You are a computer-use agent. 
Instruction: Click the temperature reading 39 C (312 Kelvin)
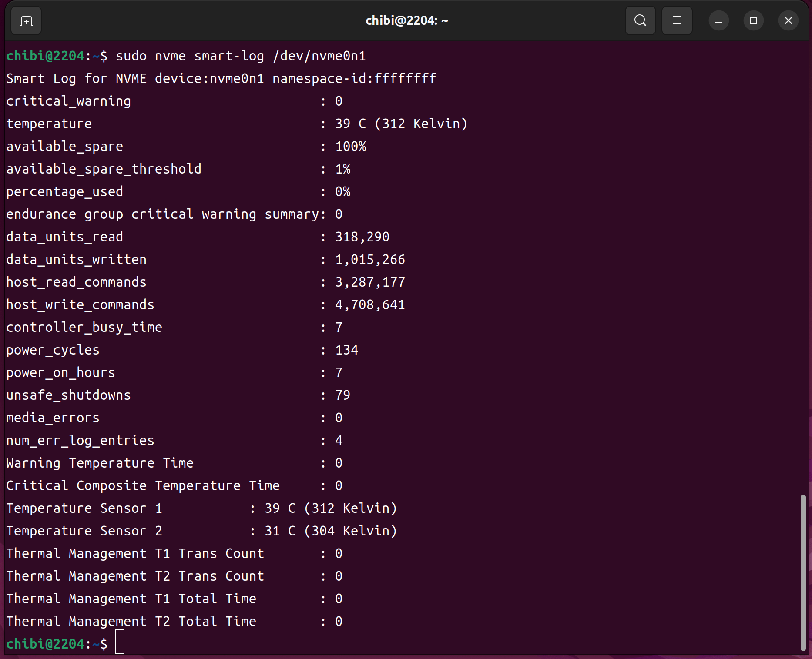[x=401, y=124]
